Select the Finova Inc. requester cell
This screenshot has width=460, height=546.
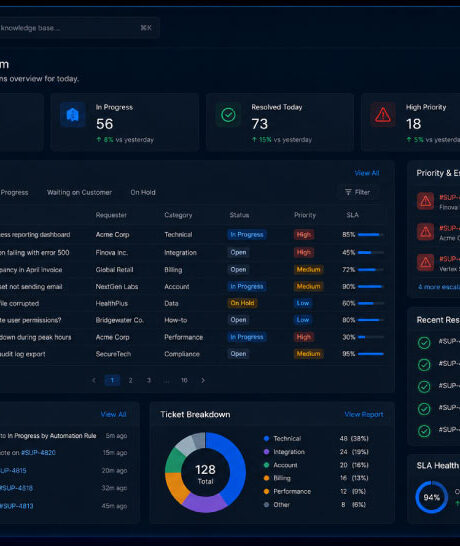pyautogui.click(x=111, y=252)
